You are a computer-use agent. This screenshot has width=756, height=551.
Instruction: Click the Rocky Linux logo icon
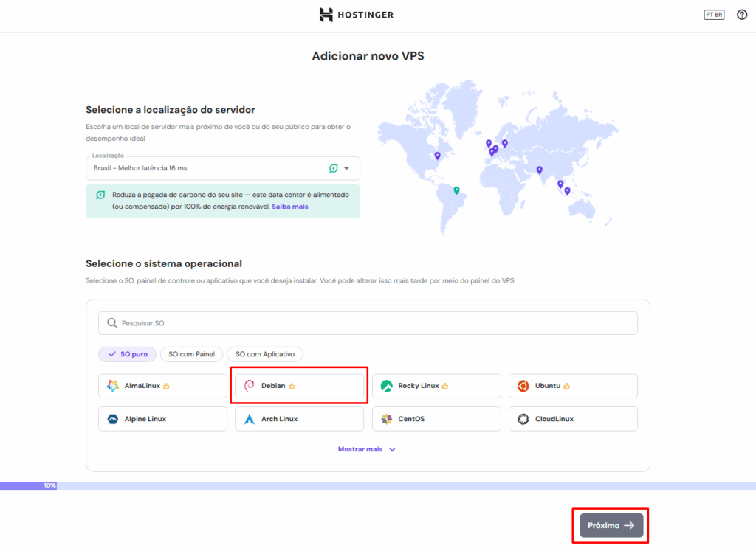click(387, 386)
